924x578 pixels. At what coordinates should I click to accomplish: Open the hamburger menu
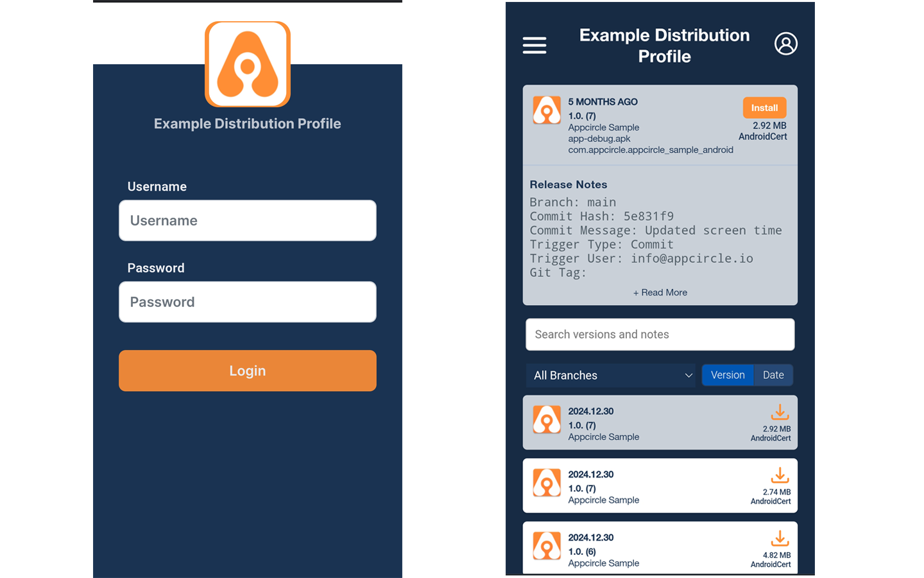534,45
